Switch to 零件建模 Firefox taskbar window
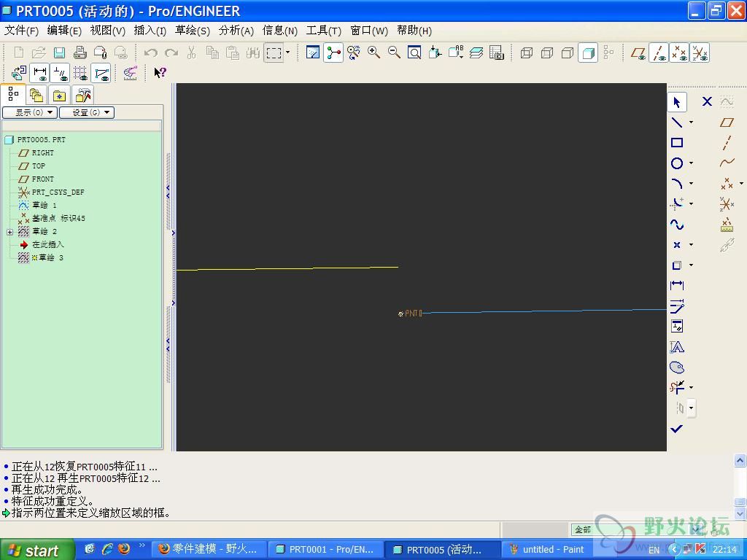 point(209,550)
